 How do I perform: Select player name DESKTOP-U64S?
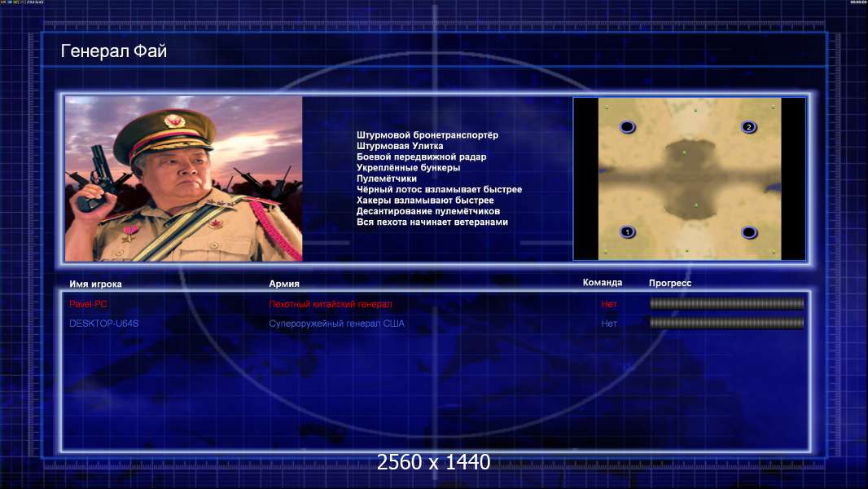(x=103, y=324)
